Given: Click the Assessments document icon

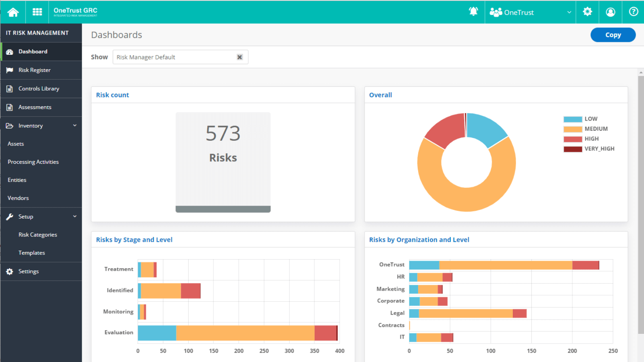Looking at the screenshot, I should tap(10, 107).
